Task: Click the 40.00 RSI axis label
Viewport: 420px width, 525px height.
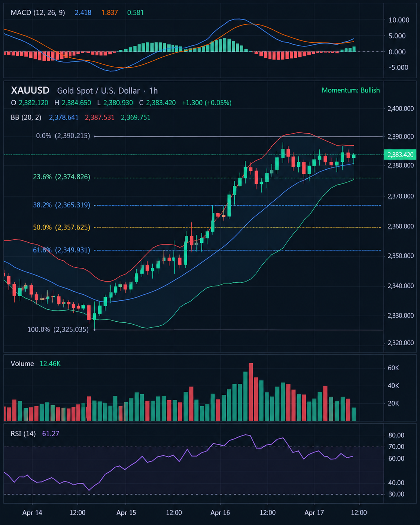Action: click(396, 483)
